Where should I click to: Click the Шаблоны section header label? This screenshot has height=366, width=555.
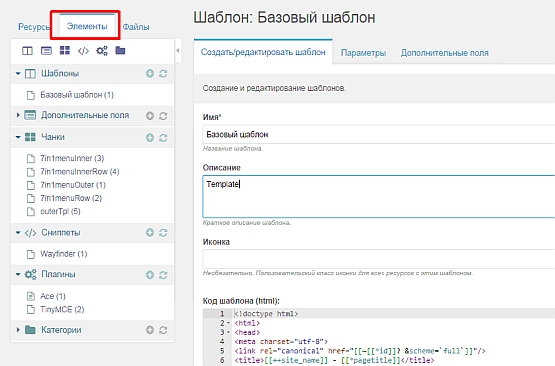(60, 74)
